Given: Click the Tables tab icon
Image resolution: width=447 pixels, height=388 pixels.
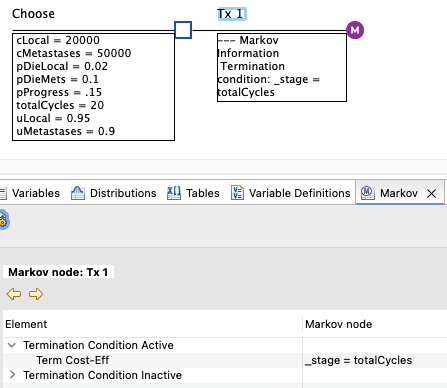Looking at the screenshot, I should (x=174, y=193).
